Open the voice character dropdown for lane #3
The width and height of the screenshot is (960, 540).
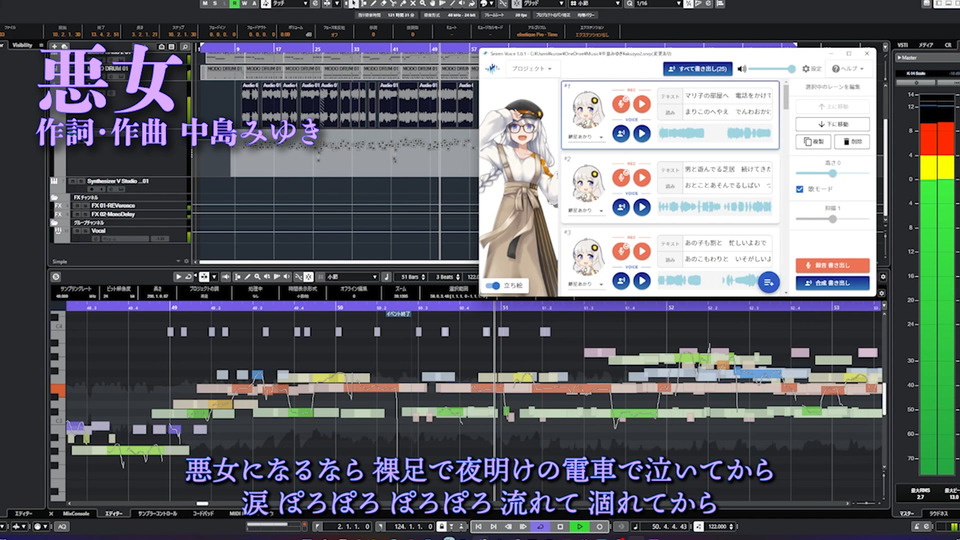587,284
